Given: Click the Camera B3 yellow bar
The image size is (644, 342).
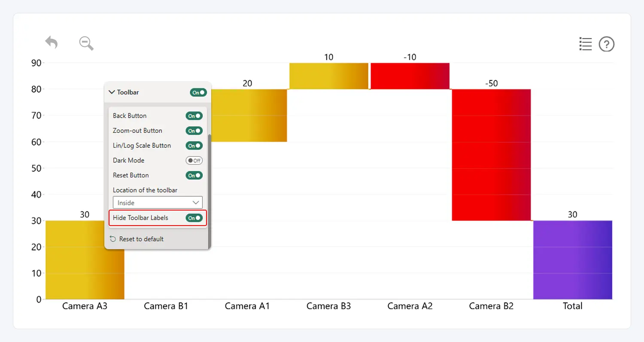Looking at the screenshot, I should click(328, 76).
